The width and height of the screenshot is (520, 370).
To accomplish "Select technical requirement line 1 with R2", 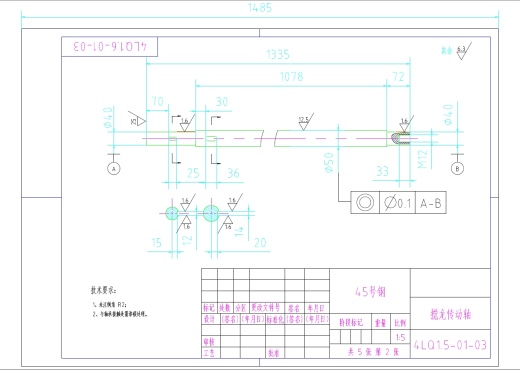I will pyautogui.click(x=110, y=305).
